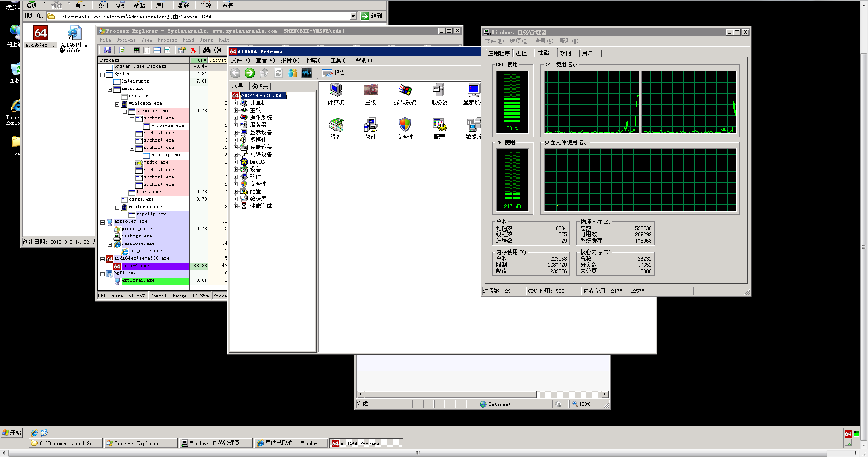Viewport: 868px width, 457px height.
Task: Click 刷新 button in Explorer toolbar
Action: point(183,6)
